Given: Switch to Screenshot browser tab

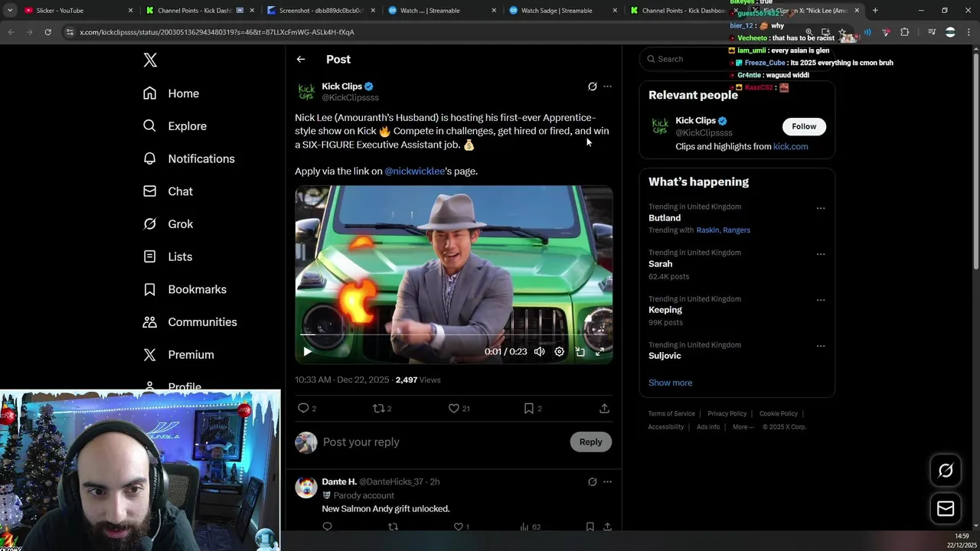Looking at the screenshot, I should pos(322,11).
